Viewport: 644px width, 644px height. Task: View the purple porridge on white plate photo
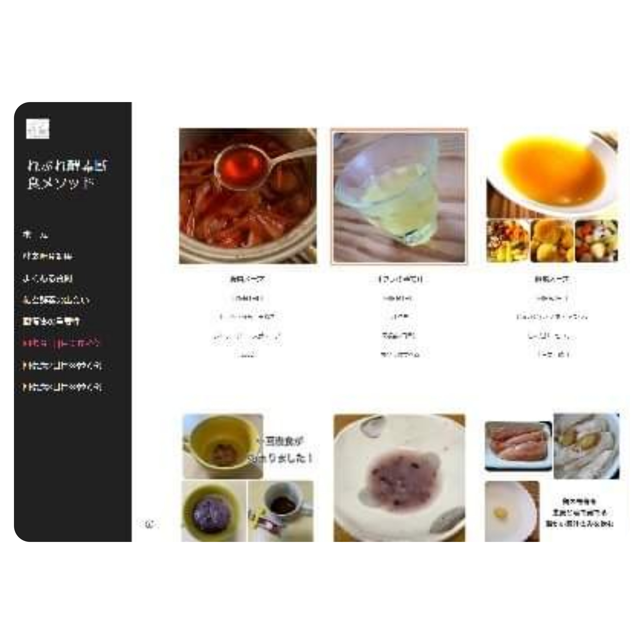[399, 478]
